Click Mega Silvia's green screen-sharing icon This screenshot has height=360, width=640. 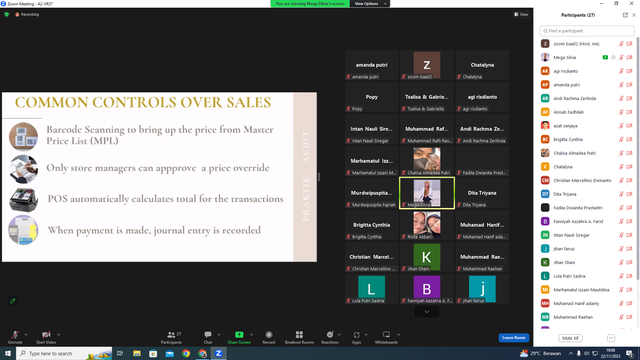pyautogui.click(x=605, y=58)
